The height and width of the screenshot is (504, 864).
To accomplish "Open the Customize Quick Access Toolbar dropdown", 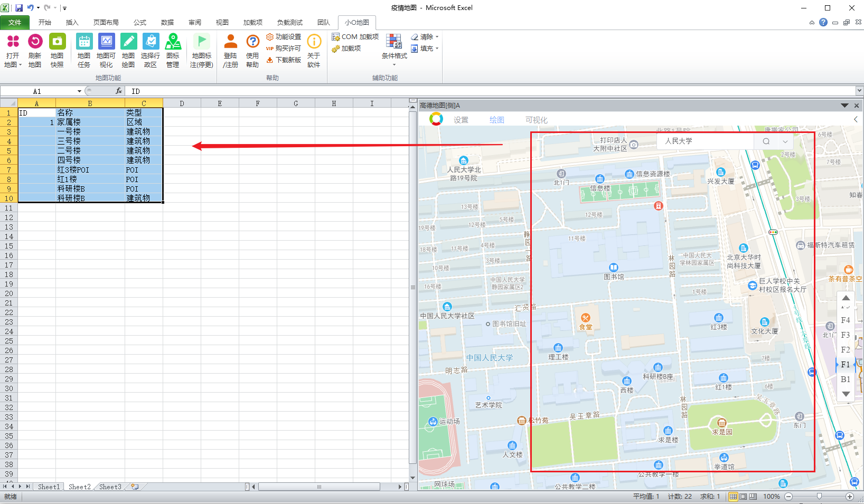I will click(x=64, y=8).
